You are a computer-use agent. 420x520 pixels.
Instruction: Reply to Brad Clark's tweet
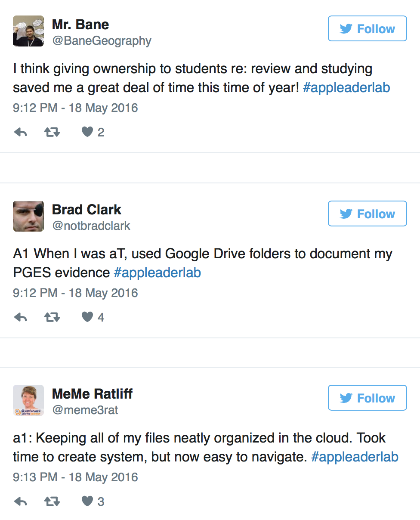click(21, 317)
